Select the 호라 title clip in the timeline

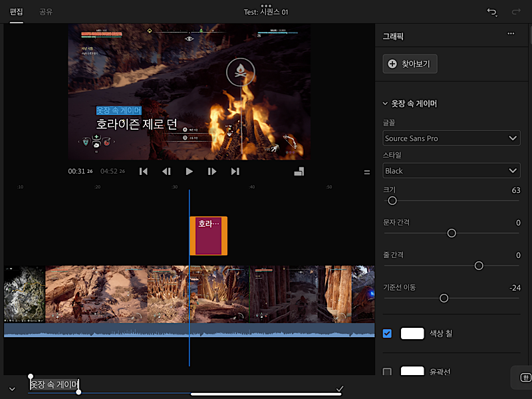(x=208, y=235)
